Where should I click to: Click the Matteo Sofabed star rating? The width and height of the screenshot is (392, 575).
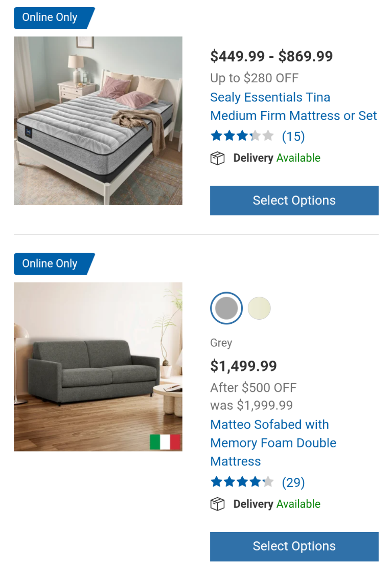(x=242, y=482)
